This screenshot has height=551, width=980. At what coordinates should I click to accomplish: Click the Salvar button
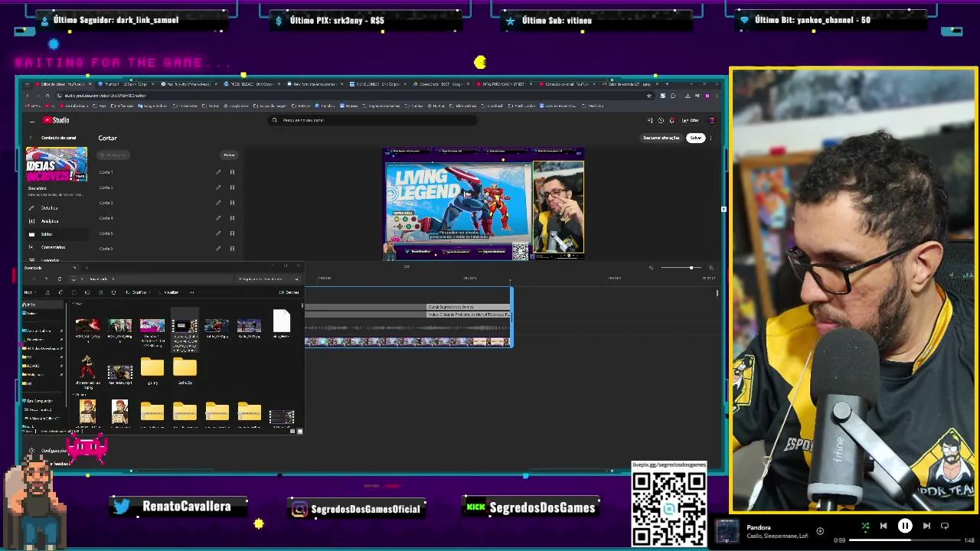tap(695, 138)
